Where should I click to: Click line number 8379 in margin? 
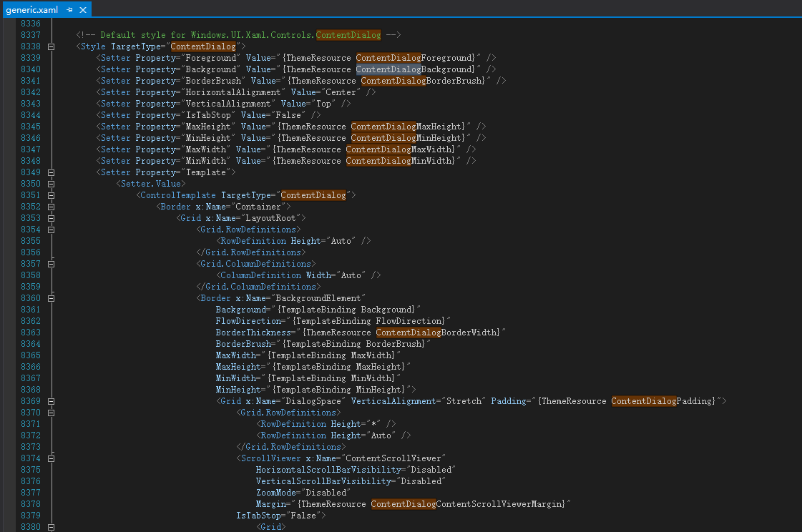point(31,516)
